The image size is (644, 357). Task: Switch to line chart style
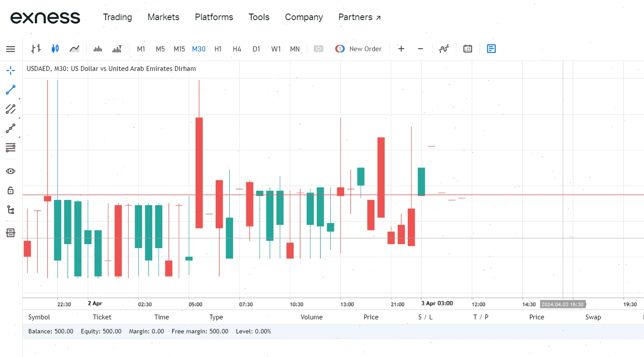[x=74, y=49]
